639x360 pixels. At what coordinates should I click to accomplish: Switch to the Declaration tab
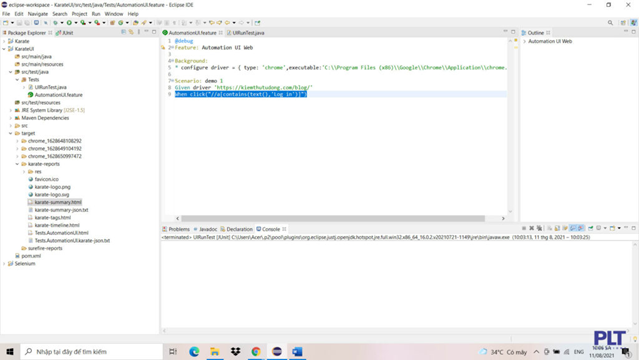[237, 229]
